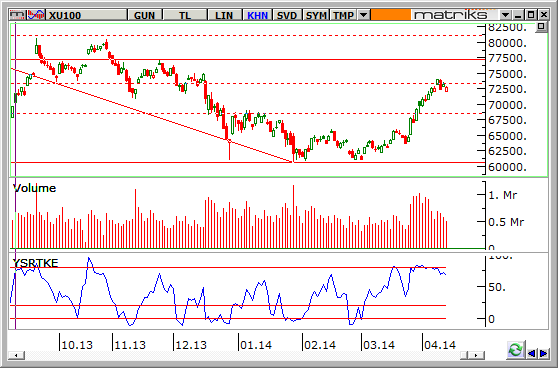This screenshot has height=368, width=558.
Task: Open the XU100 symbol selector field
Action: [x=87, y=15]
